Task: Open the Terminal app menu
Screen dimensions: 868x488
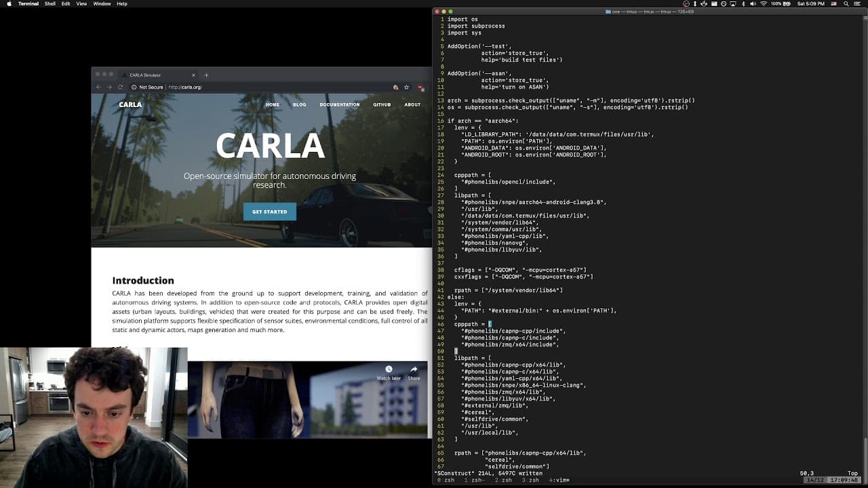Action: click(x=28, y=3)
